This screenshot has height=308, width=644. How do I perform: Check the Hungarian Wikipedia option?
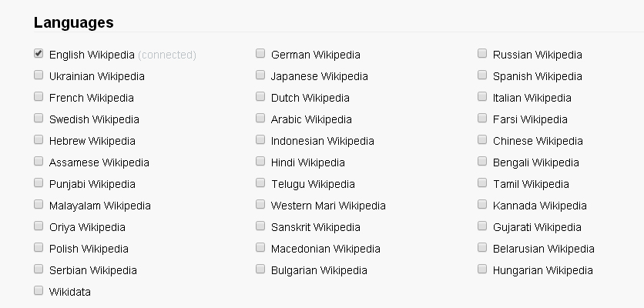coord(482,269)
